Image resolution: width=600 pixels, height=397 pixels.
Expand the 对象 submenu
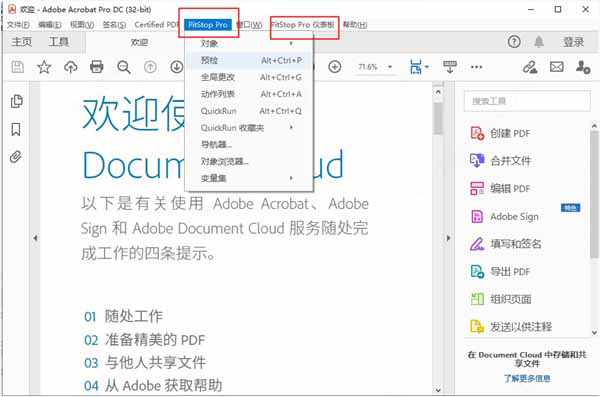248,43
